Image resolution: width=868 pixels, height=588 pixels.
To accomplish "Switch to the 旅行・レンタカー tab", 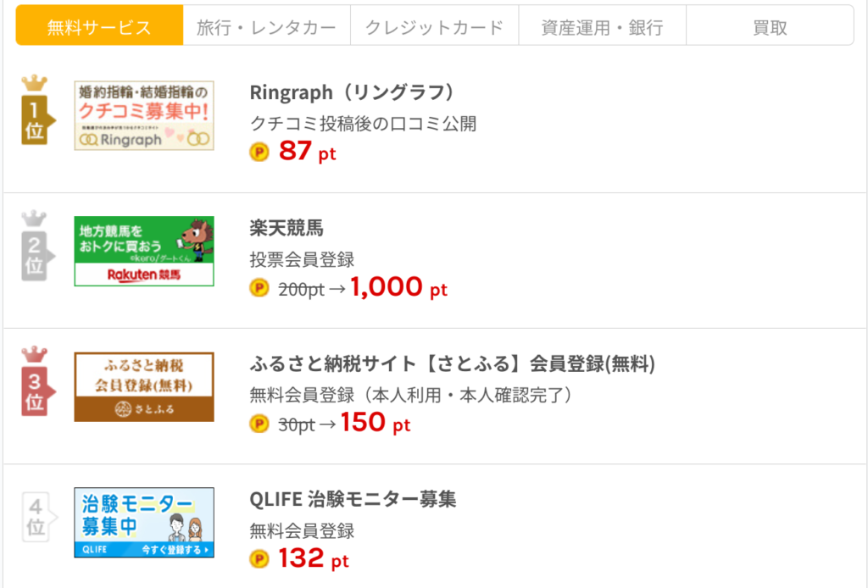I will click(267, 25).
